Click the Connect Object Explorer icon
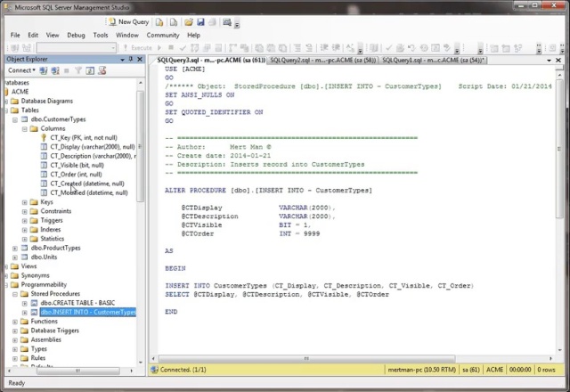This screenshot has width=570, height=392. [43, 70]
